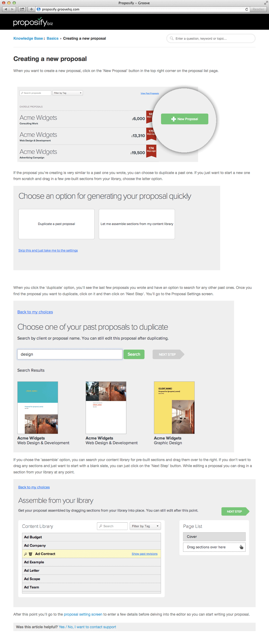Click the Proposify.biz logo
This screenshot has width=269, height=644.
click(x=33, y=22)
